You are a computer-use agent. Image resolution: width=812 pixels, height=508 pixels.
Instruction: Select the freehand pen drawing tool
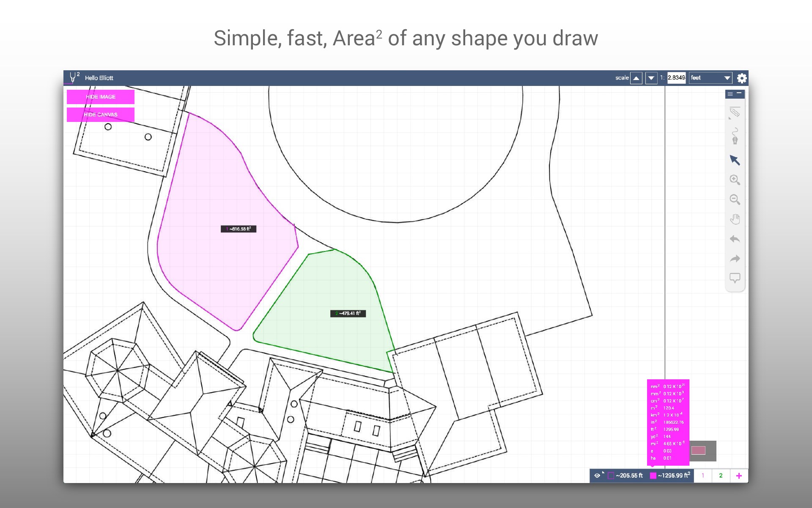[x=735, y=136]
